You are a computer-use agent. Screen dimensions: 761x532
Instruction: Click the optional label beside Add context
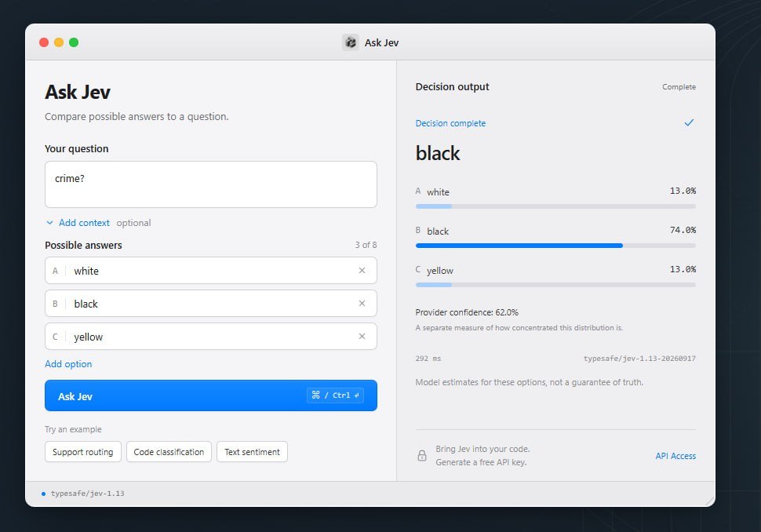(x=133, y=223)
